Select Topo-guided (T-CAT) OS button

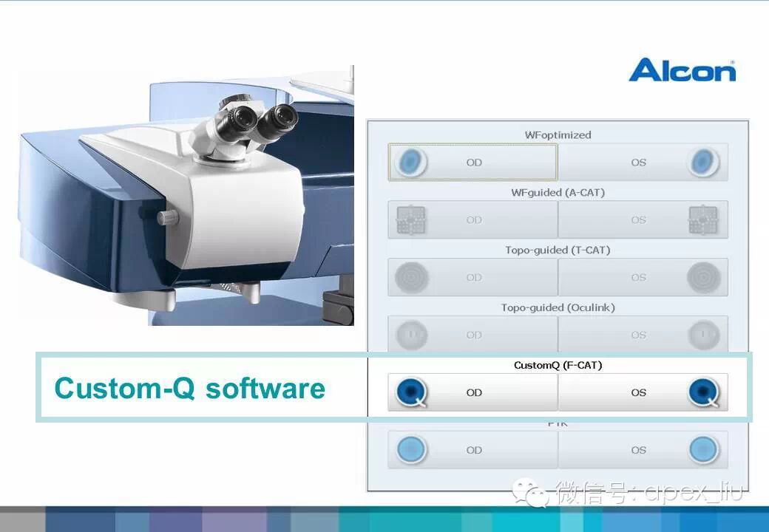[643, 277]
